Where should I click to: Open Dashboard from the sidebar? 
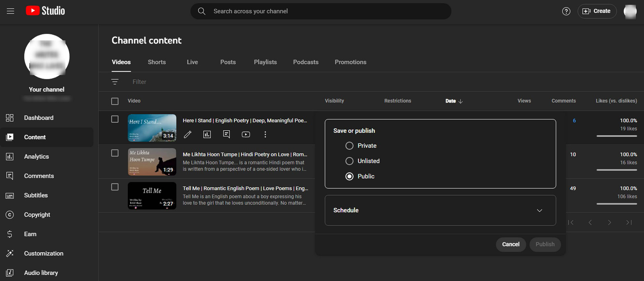coord(47,118)
